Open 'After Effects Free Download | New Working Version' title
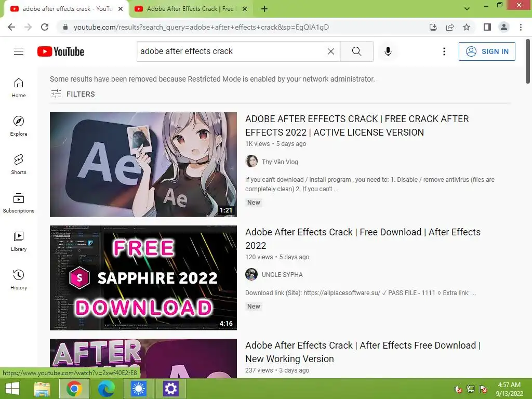This screenshot has width=532, height=399. [363, 352]
